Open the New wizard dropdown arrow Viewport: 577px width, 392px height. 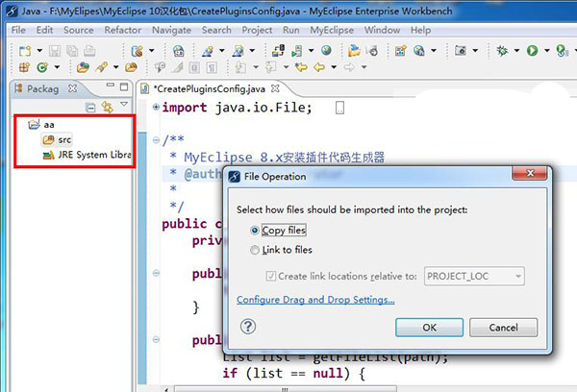39,50
